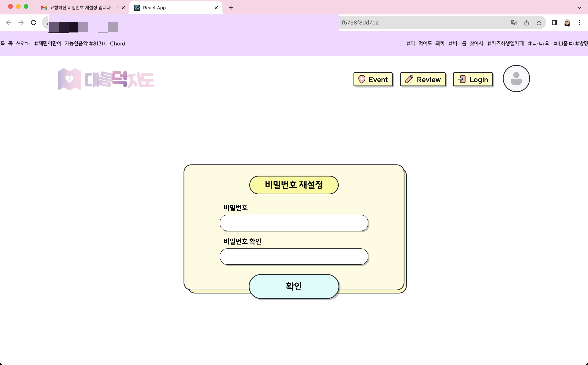The width and height of the screenshot is (588, 365).
Task: Go to the Review page
Action: click(x=423, y=79)
